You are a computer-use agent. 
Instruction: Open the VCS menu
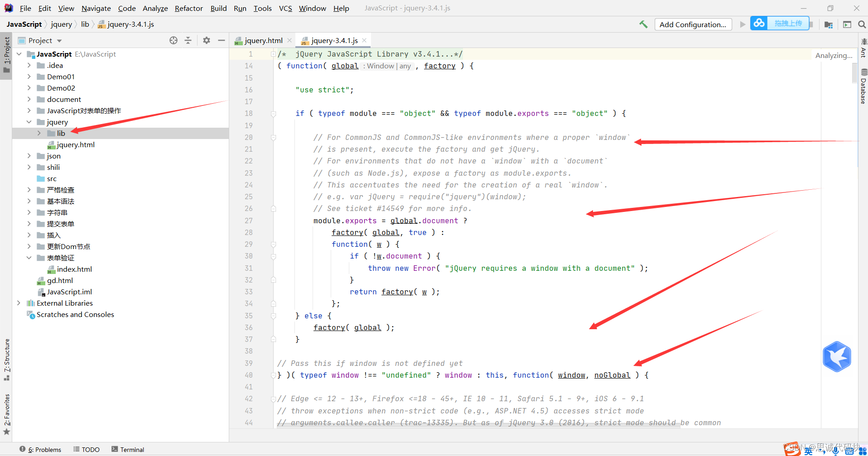pos(285,8)
